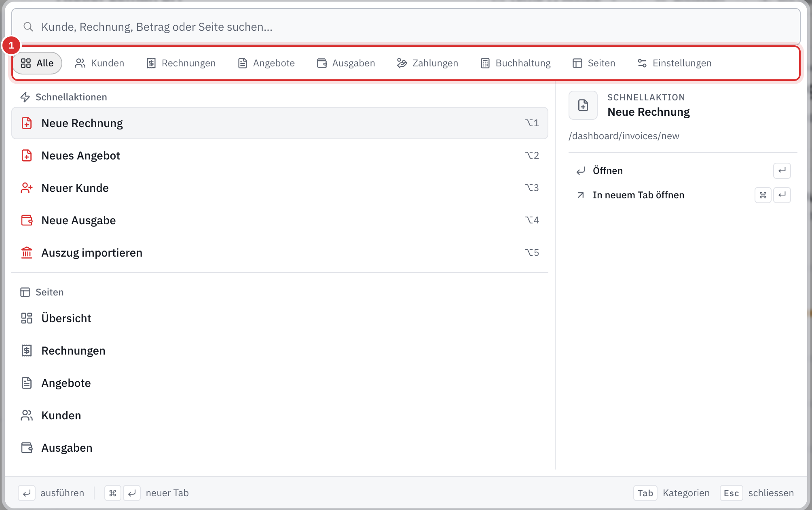The width and height of the screenshot is (812, 510).
Task: Click the Übersicht grid icon
Action: [27, 318]
